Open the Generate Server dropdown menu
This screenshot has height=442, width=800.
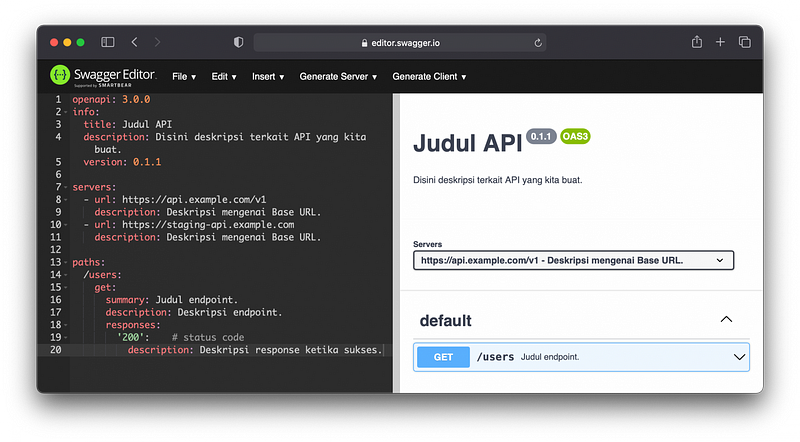tap(338, 76)
